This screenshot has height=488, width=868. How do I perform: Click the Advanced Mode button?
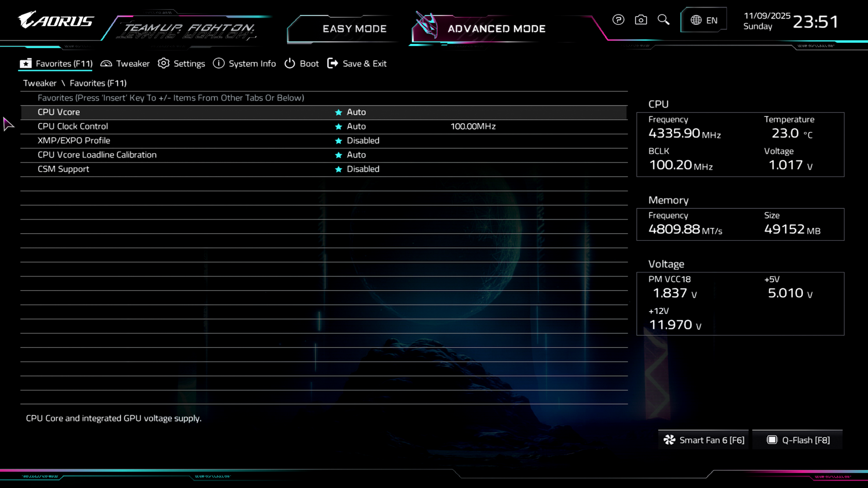[496, 29]
